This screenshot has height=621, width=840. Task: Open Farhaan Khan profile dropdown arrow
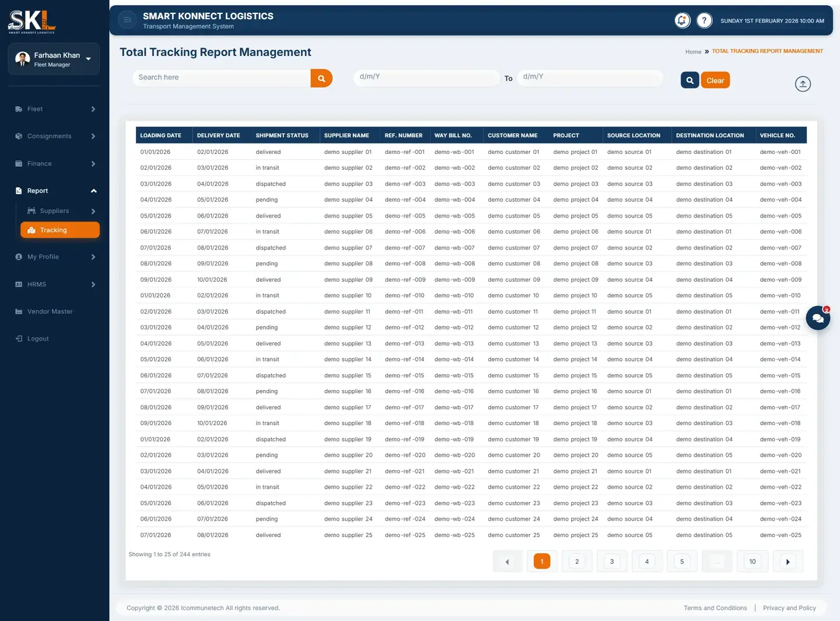pyautogui.click(x=89, y=59)
